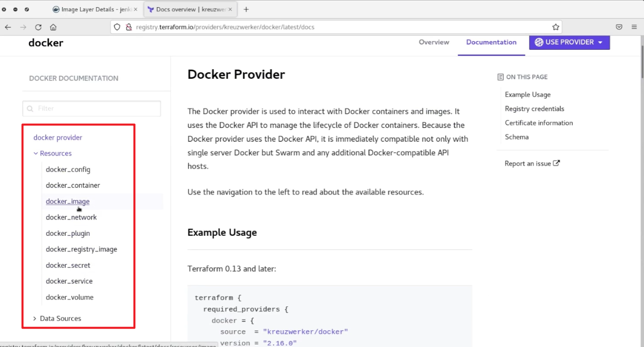
Task: Click the docker provider name header
Action: (46, 43)
